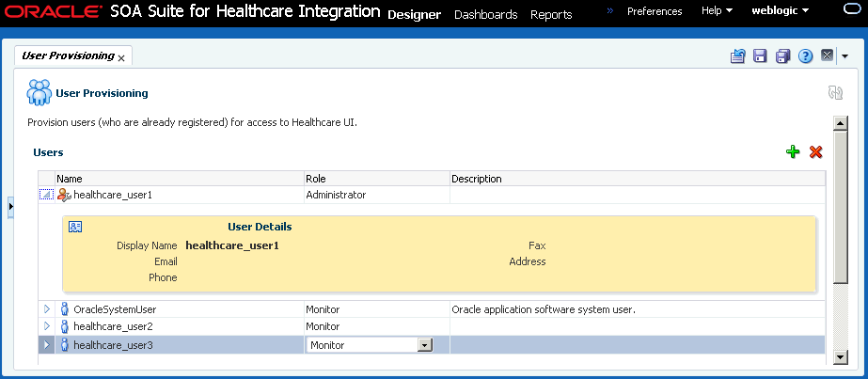
Task: Open the Help dropdown menu
Action: [x=717, y=11]
